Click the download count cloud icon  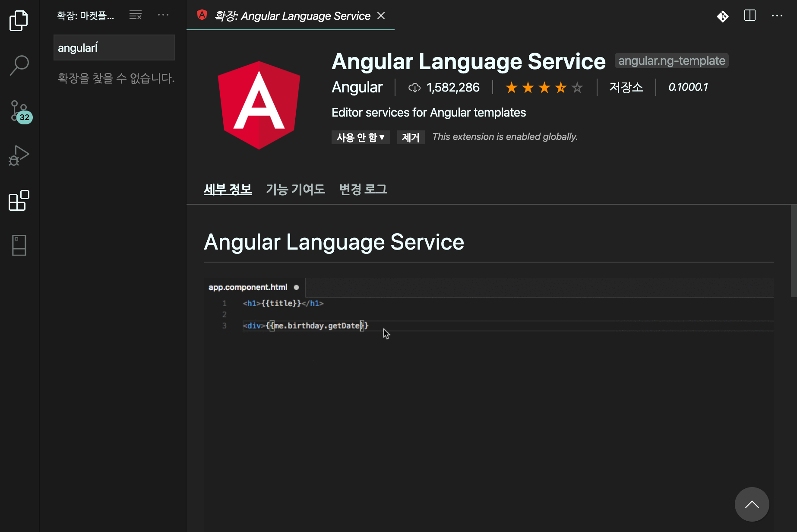click(x=414, y=88)
